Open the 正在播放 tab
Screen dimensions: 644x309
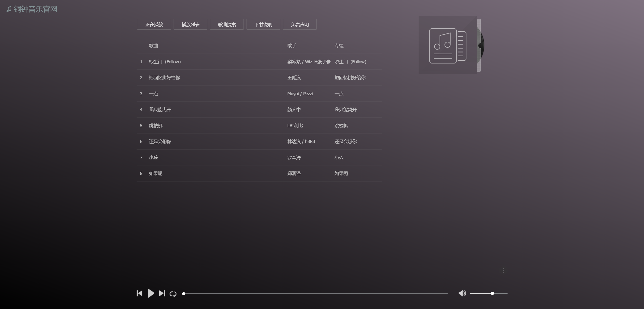(x=154, y=24)
